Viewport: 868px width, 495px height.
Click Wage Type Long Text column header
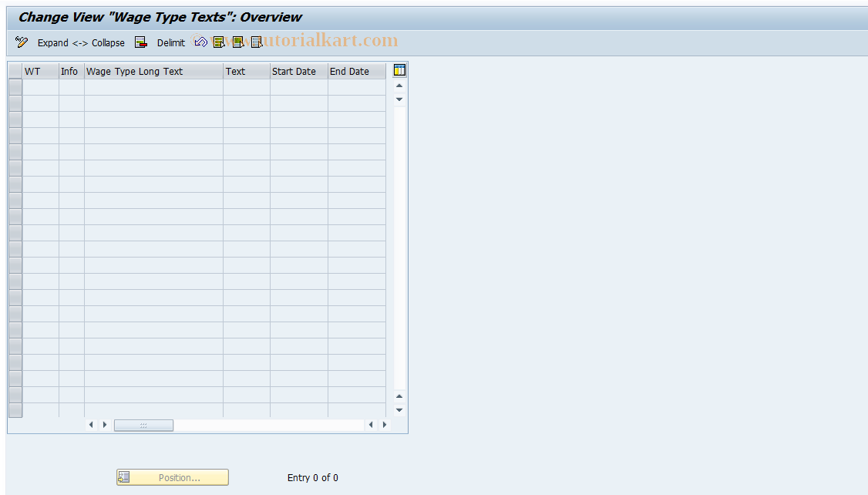[153, 72]
